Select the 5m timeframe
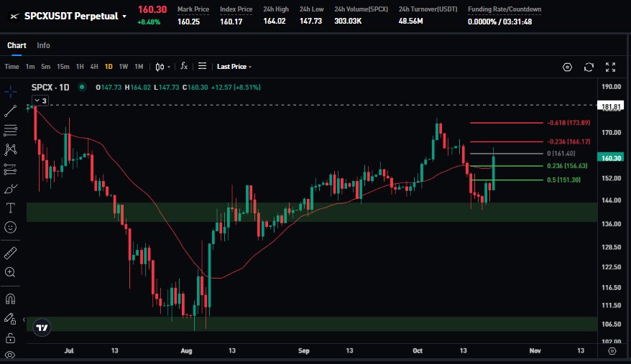 point(45,67)
